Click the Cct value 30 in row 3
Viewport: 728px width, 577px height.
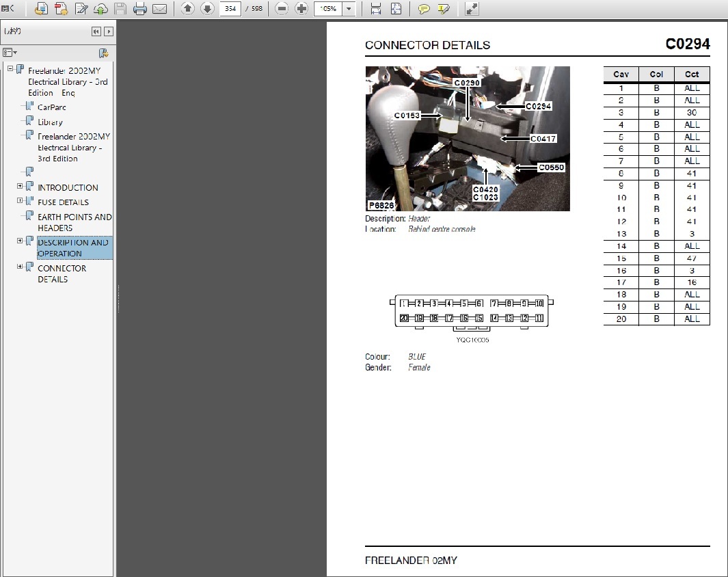click(x=692, y=112)
